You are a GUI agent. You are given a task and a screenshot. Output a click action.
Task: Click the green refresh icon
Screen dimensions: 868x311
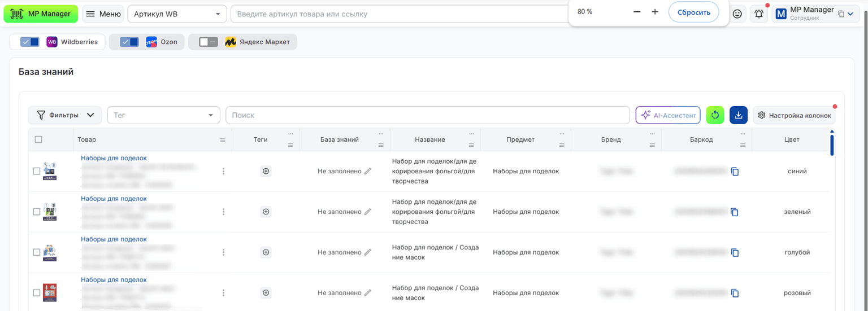point(715,115)
